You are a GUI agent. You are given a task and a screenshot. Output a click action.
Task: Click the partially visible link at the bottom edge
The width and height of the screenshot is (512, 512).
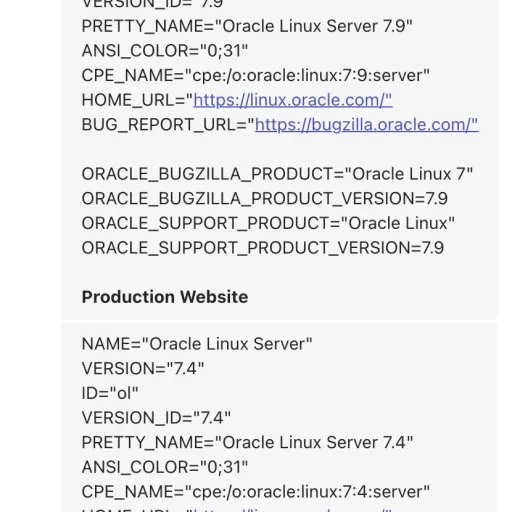pyautogui.click(x=292, y=510)
